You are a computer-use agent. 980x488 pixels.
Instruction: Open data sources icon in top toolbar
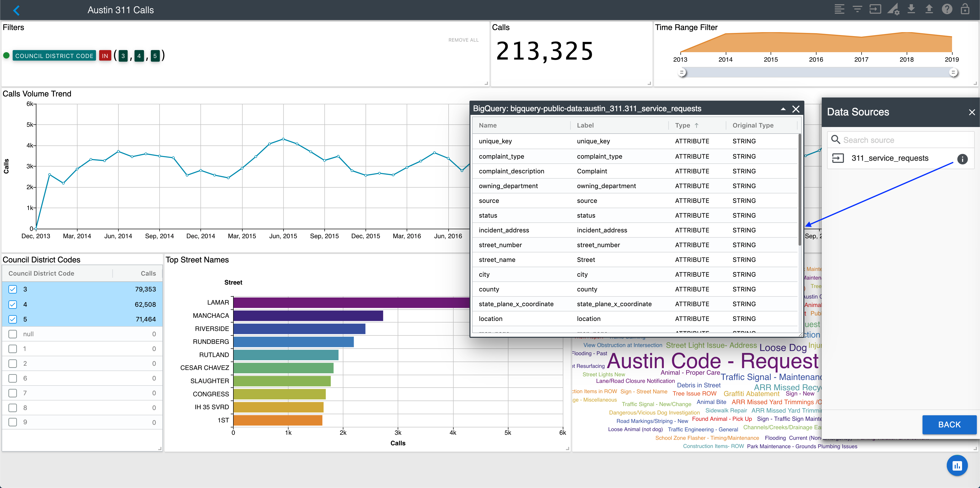coord(875,9)
